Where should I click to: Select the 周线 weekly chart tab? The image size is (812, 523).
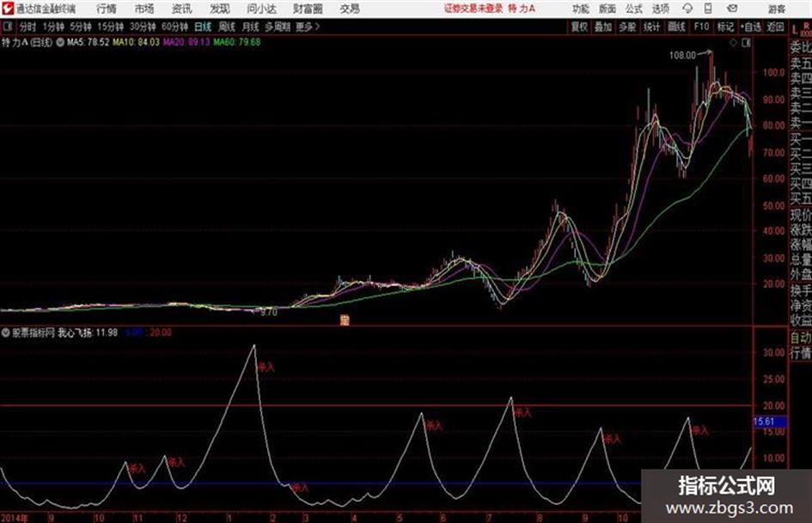coord(227,27)
